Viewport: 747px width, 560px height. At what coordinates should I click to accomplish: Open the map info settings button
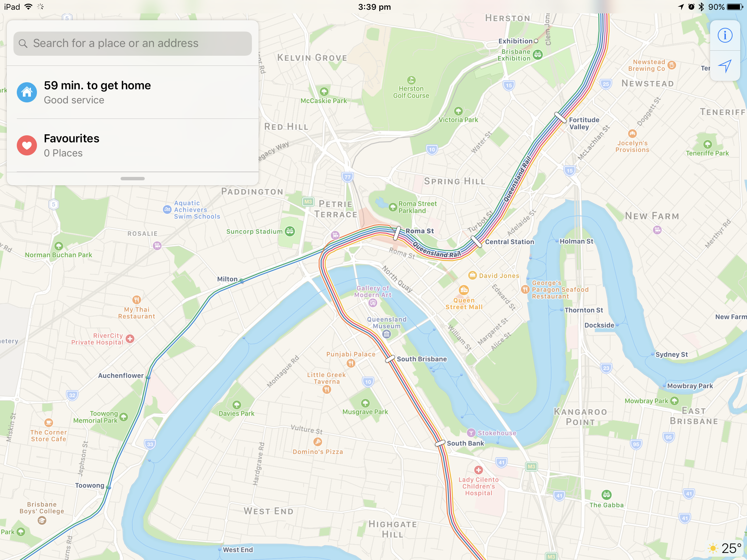(725, 36)
